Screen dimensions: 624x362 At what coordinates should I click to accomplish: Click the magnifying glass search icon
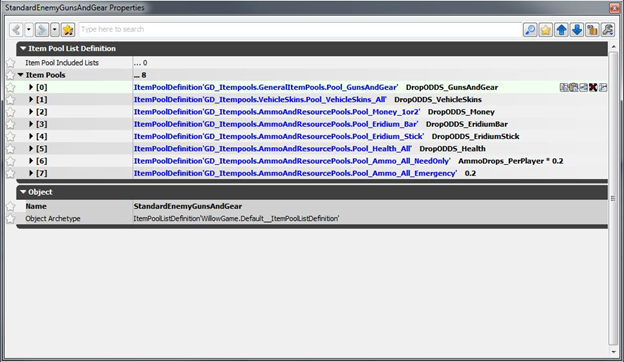click(x=530, y=30)
